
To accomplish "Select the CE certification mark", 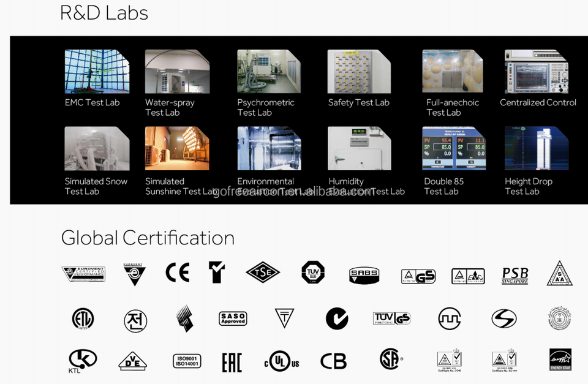I will click(178, 273).
